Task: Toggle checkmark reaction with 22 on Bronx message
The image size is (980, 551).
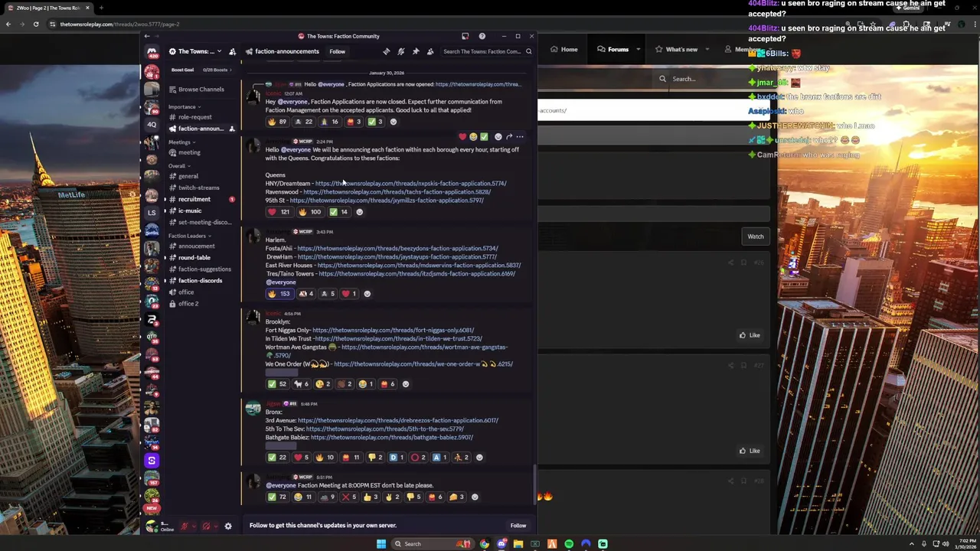Action: (277, 458)
